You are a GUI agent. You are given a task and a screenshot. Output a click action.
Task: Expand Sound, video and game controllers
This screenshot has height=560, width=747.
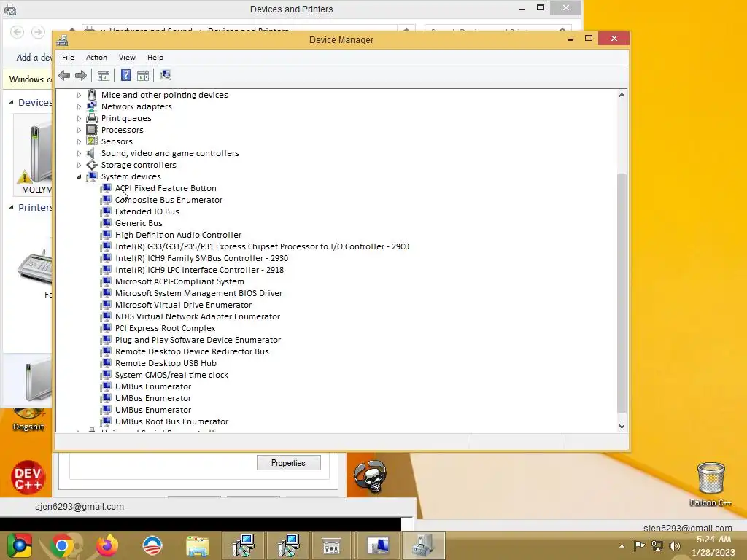(79, 153)
